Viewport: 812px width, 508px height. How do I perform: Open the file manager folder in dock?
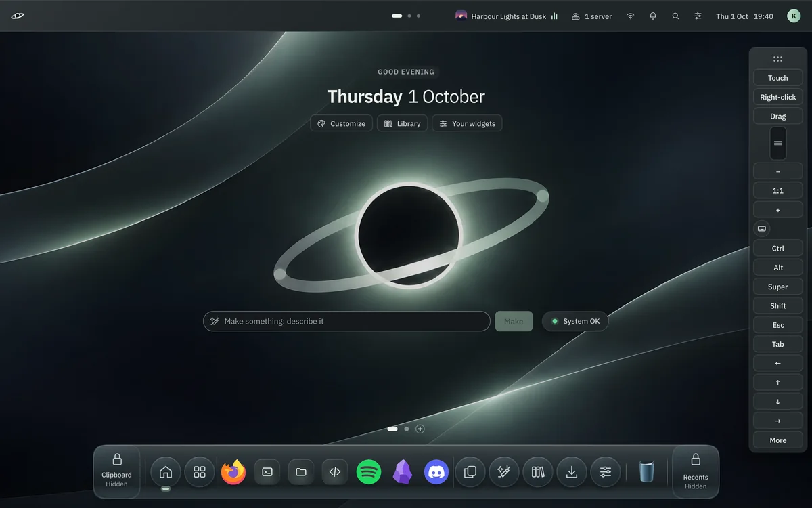click(301, 472)
